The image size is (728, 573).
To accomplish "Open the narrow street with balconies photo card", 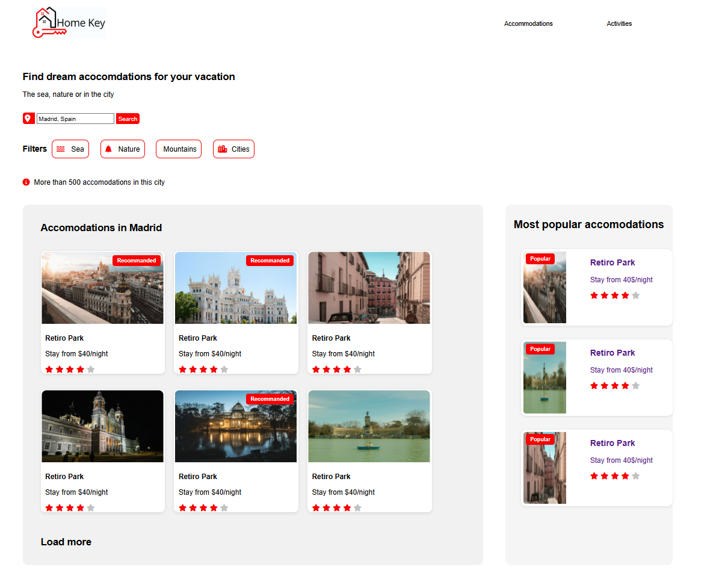I will (369, 312).
